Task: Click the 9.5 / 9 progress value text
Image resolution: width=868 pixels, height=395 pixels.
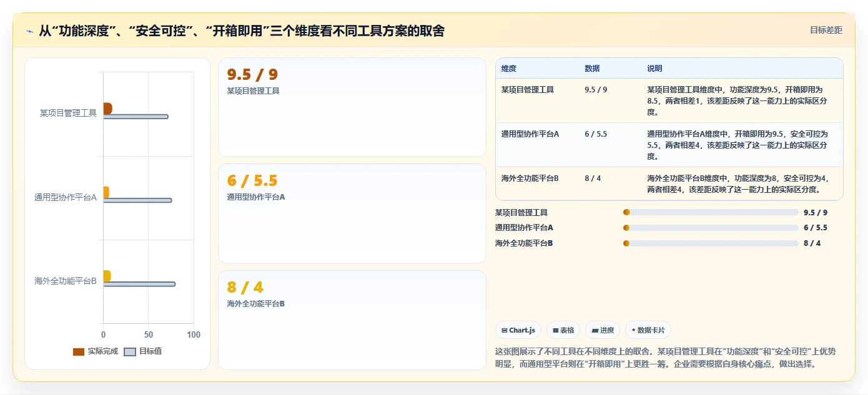Action: click(x=816, y=213)
